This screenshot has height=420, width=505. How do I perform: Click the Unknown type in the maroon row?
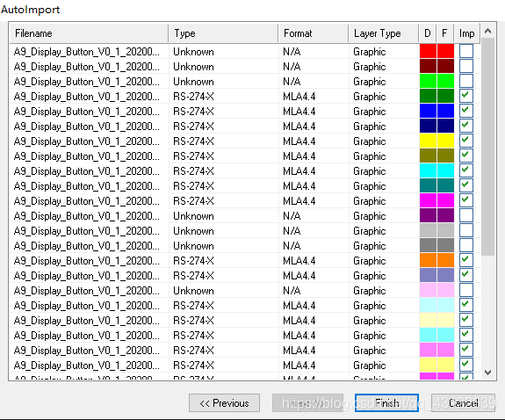(x=193, y=67)
